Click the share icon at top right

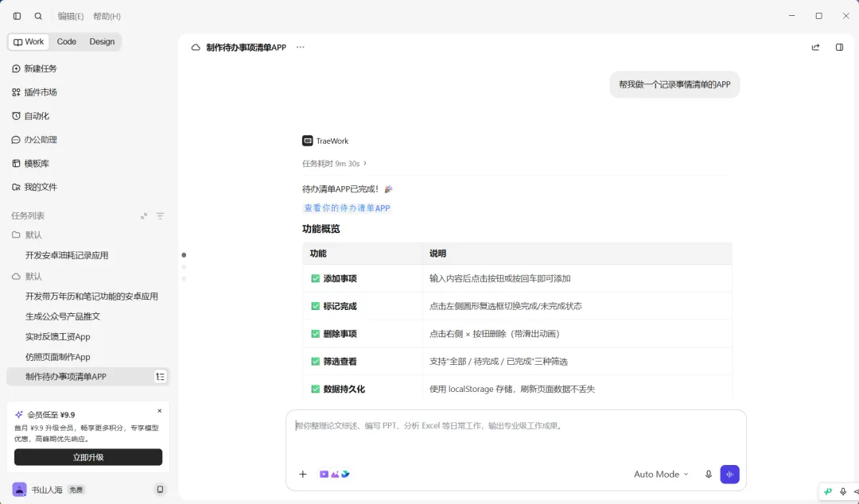coord(816,48)
